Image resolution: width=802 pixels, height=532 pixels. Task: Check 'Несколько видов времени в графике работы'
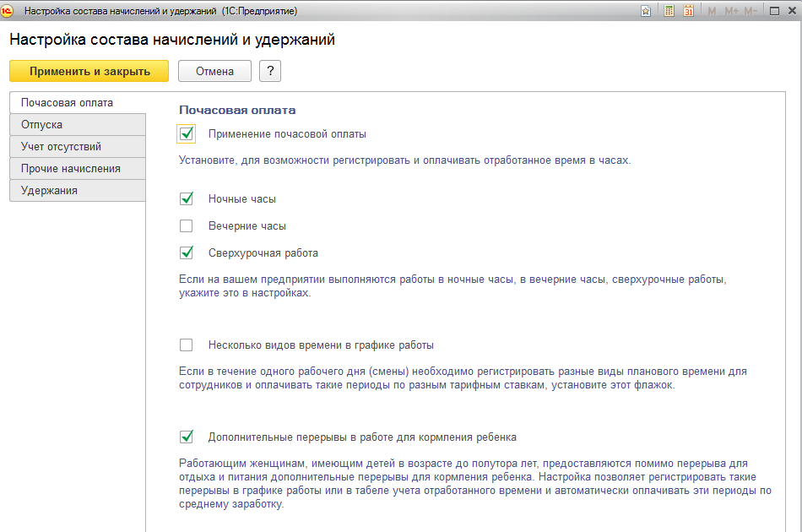point(187,345)
